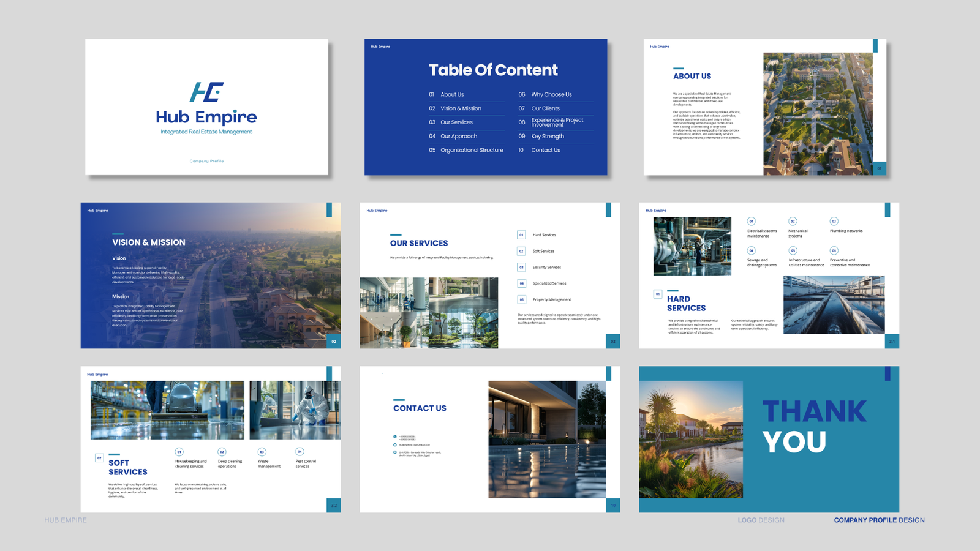Click the 04 circle above Sewage and drainage systems
The image size is (980, 551).
click(x=752, y=250)
